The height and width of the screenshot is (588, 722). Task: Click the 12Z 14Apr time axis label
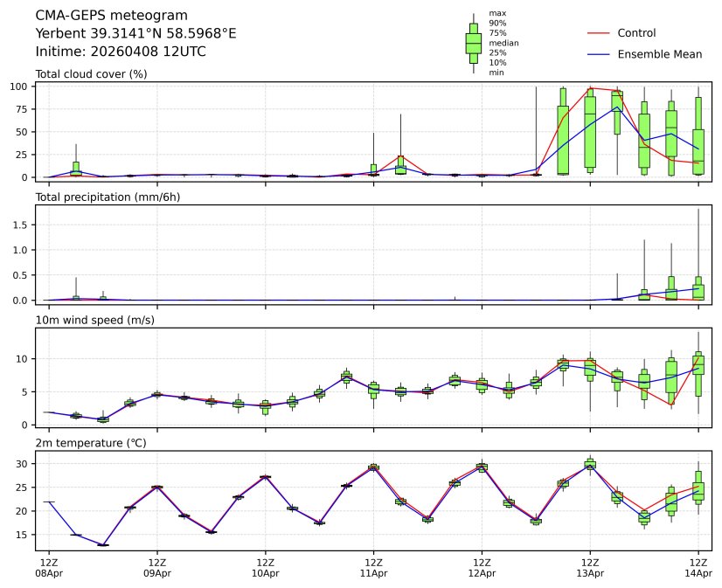tap(698, 568)
